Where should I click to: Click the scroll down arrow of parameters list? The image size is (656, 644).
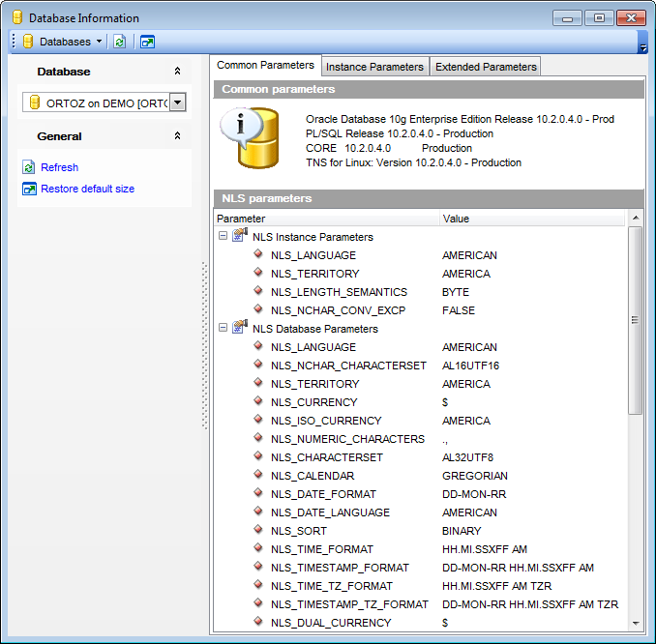click(636, 624)
